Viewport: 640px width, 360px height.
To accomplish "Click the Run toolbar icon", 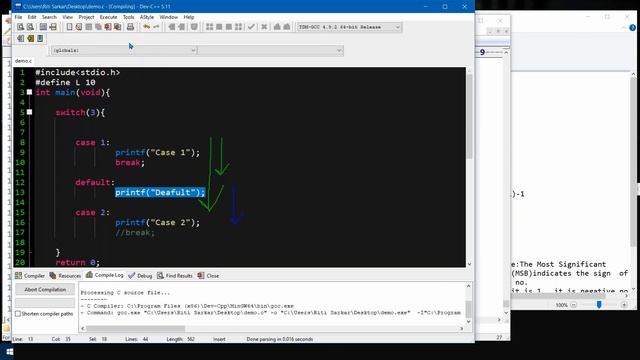I will click(219, 27).
